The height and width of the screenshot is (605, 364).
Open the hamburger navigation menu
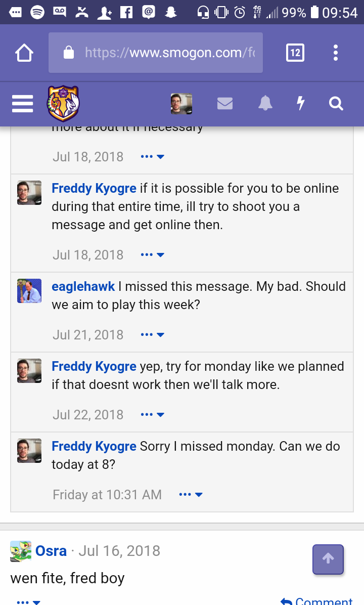point(22,103)
